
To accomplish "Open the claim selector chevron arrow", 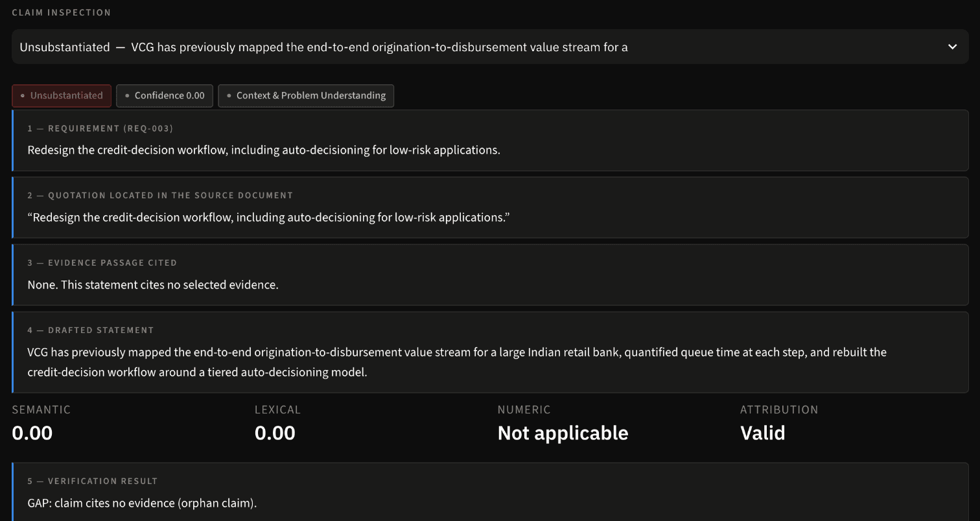I will pos(952,47).
